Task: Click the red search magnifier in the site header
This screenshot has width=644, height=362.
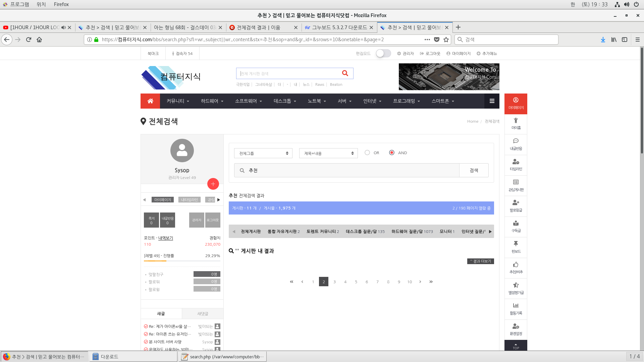Action: point(345,73)
